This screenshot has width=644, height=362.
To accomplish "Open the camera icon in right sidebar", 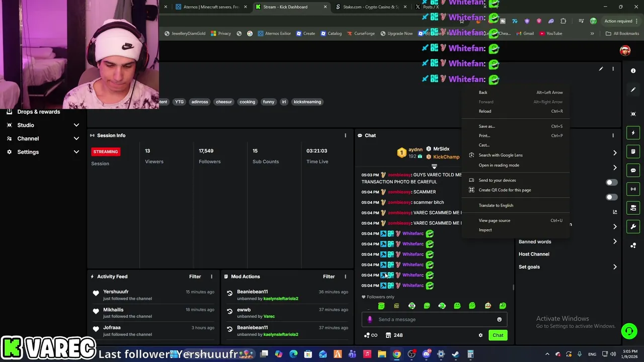I will (x=633, y=208).
